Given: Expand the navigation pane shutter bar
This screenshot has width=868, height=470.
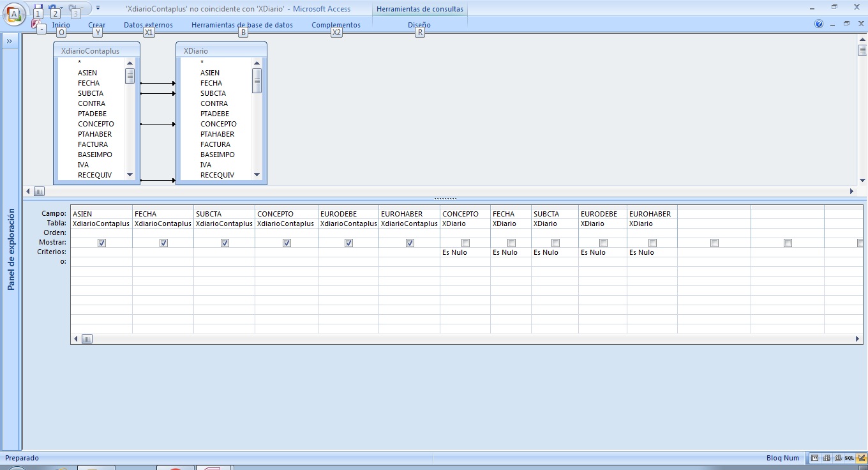Looking at the screenshot, I should click(10, 41).
